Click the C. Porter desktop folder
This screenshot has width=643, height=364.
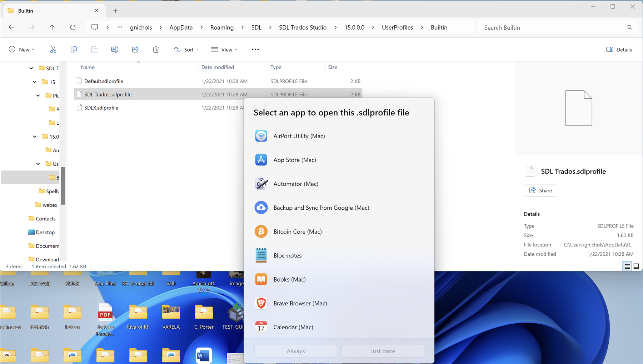tap(204, 317)
